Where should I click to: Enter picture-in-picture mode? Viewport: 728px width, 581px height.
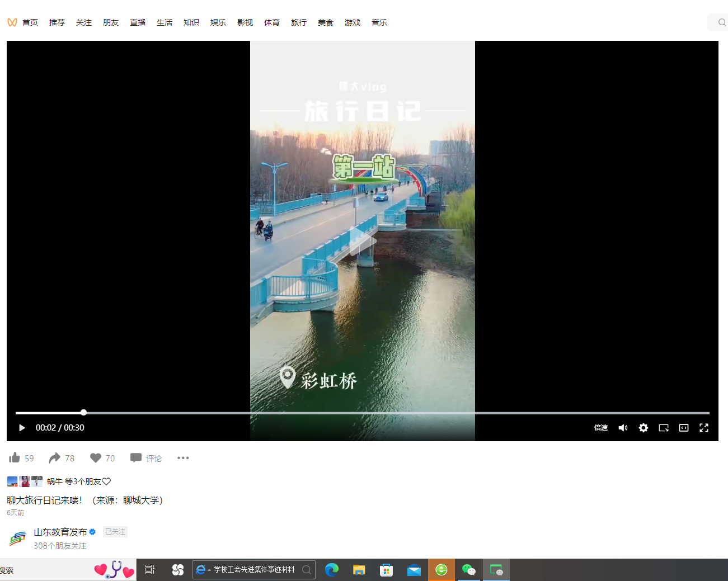(663, 427)
